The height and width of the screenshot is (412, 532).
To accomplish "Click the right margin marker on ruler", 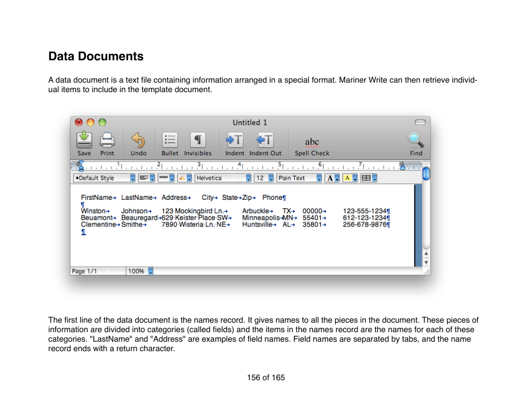I will click(x=402, y=166).
